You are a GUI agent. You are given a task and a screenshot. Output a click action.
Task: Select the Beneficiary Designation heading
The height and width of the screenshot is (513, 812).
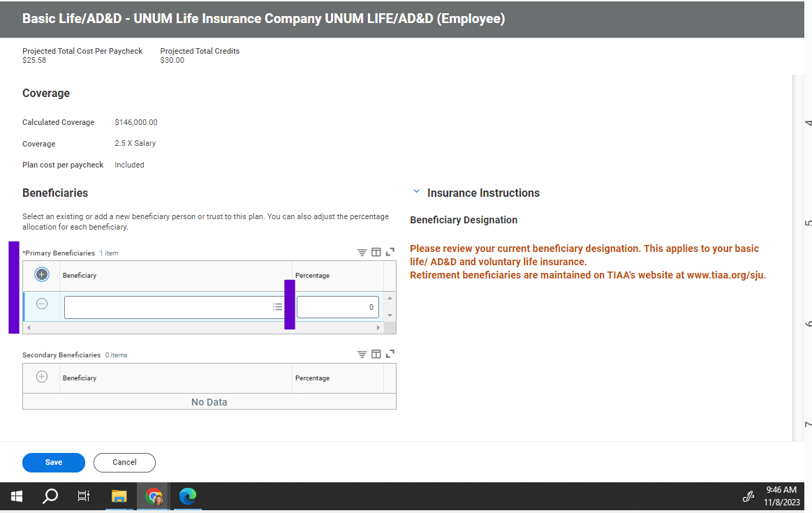tap(464, 220)
